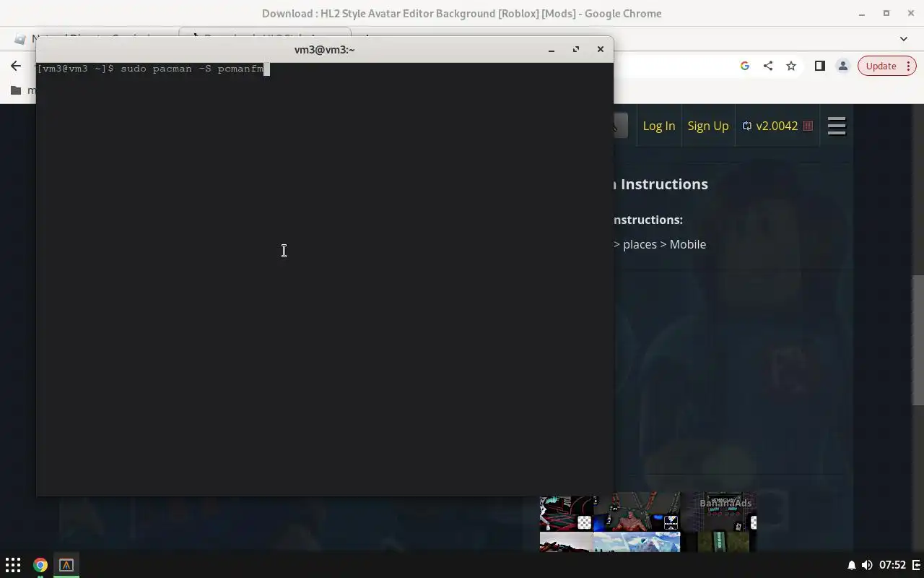924x578 pixels.
Task: Open the bookmarks bar folder icon
Action: tap(16, 90)
